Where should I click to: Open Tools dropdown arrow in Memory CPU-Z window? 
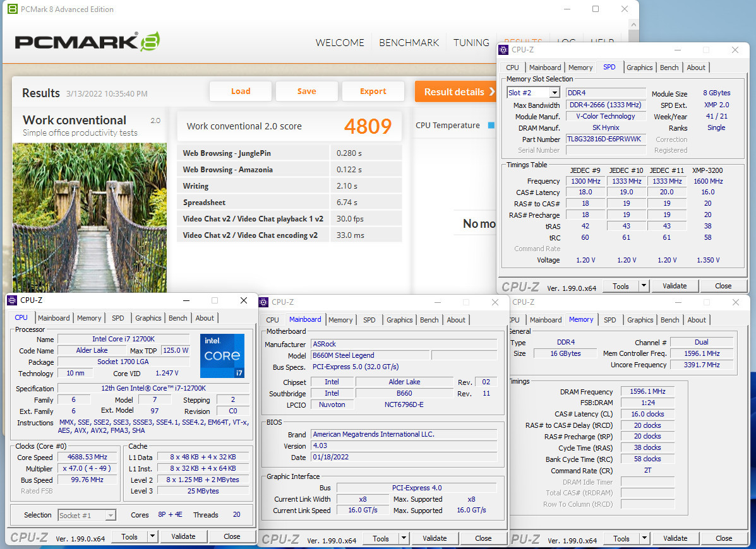(645, 538)
